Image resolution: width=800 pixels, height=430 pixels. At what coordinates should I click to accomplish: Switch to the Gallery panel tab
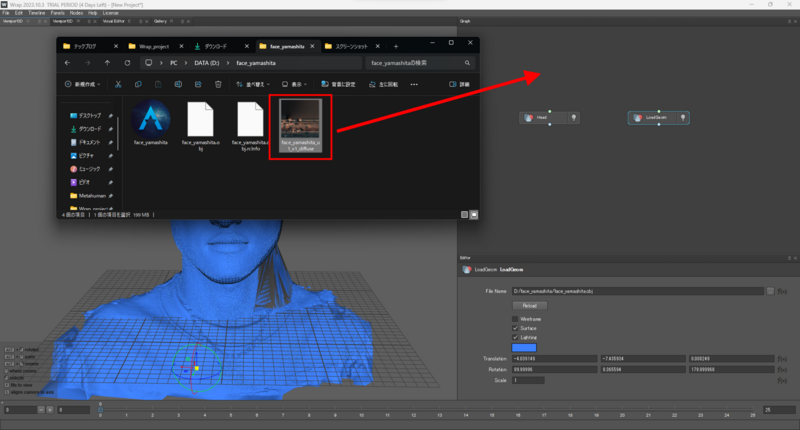160,21
